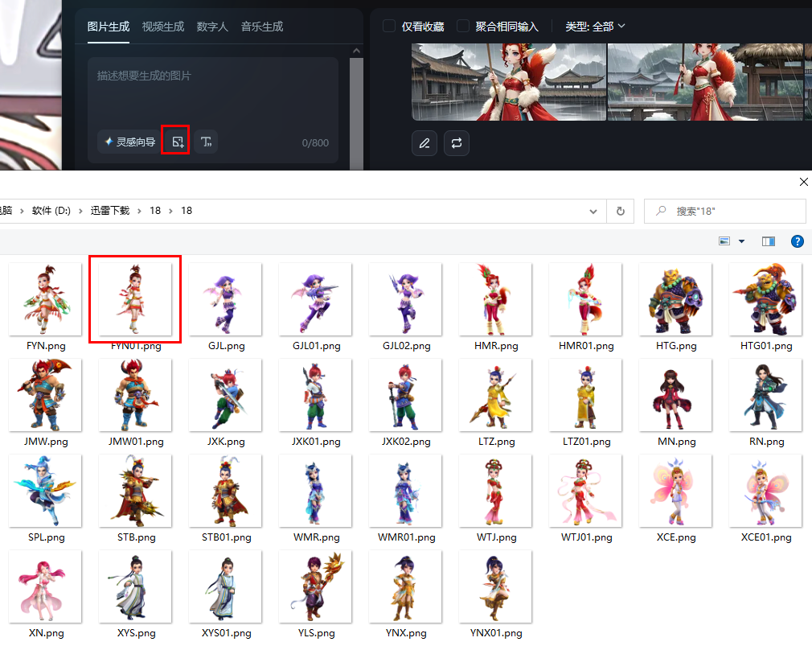This screenshot has height=650, width=812.
Task: Click the first generated fox girl image
Action: tap(509, 82)
